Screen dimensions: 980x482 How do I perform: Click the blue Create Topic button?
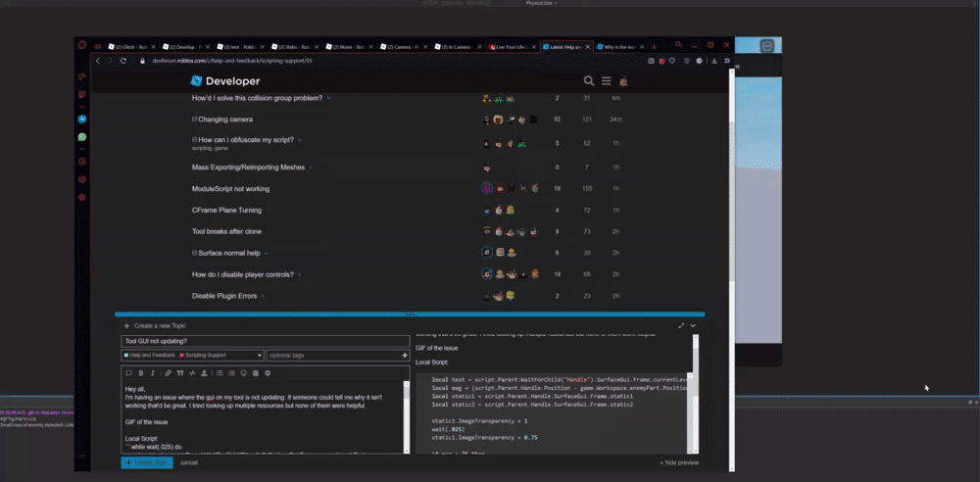click(x=147, y=462)
